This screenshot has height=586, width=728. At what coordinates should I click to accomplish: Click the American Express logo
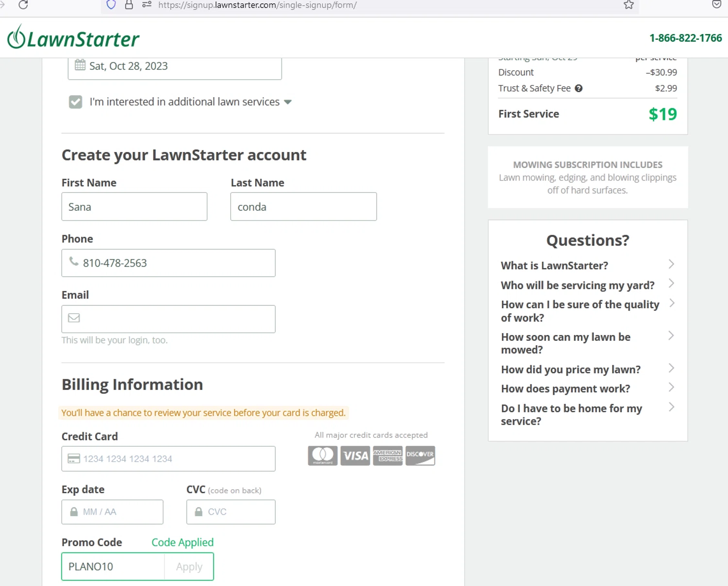click(388, 456)
